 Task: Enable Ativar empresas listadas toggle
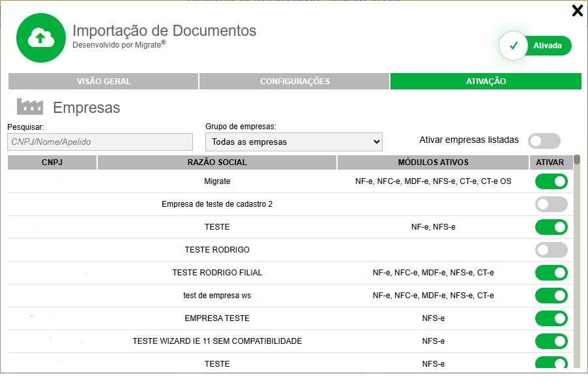click(544, 141)
